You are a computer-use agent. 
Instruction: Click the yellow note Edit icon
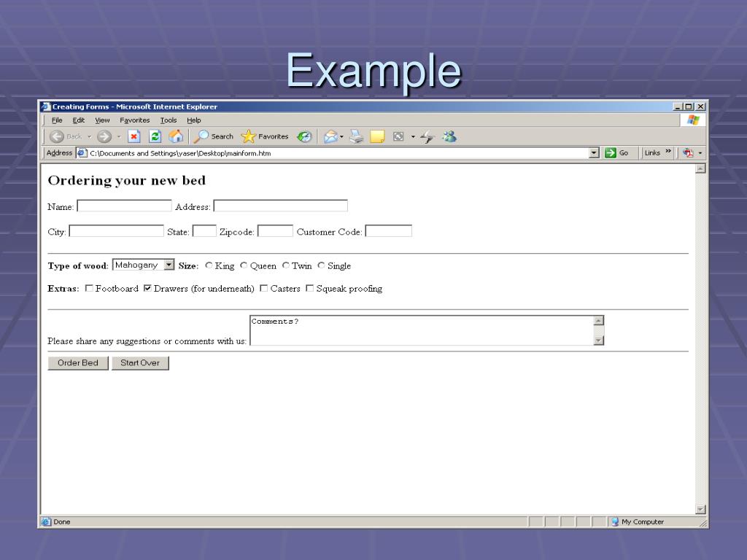[x=377, y=137]
